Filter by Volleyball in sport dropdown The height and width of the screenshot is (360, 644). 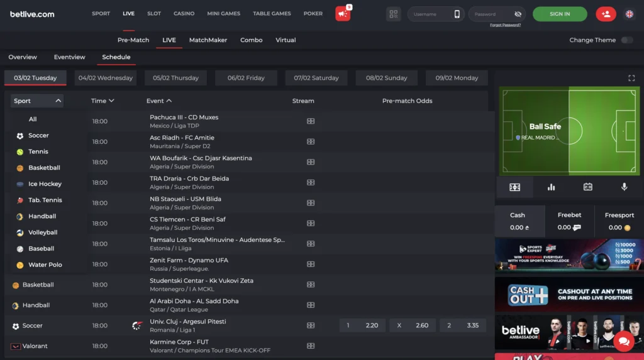(43, 232)
